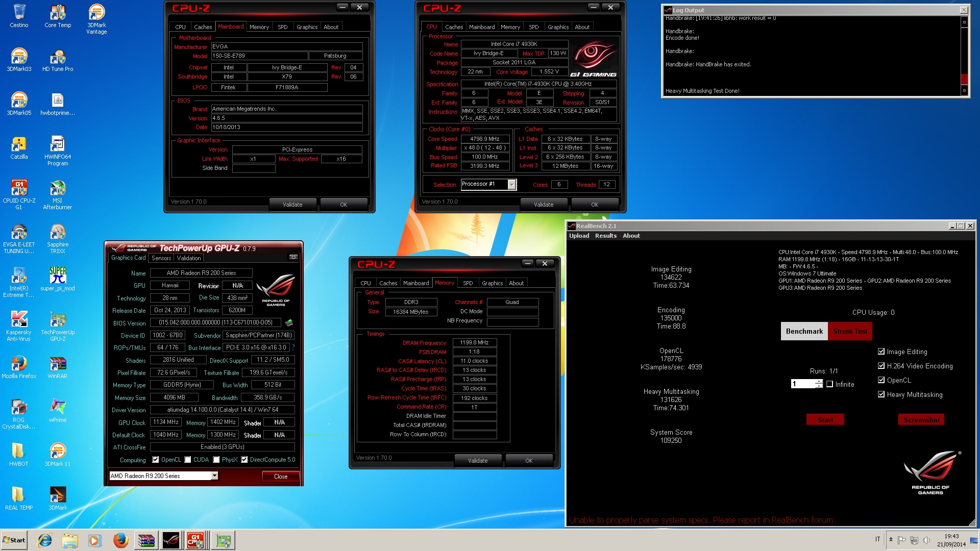Open 3DMark 11 desktop shortcut

(x=58, y=455)
